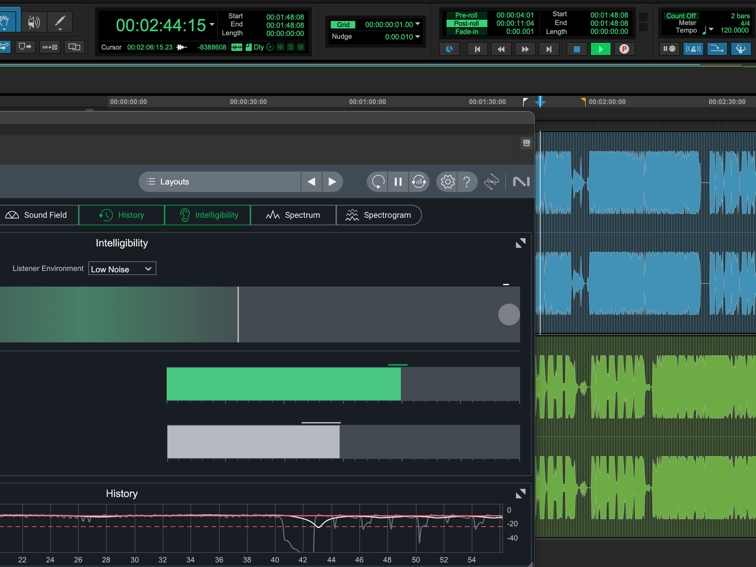The width and height of the screenshot is (756, 567).
Task: Adjust the intelligibility threshold circle handle
Action: [x=509, y=314]
